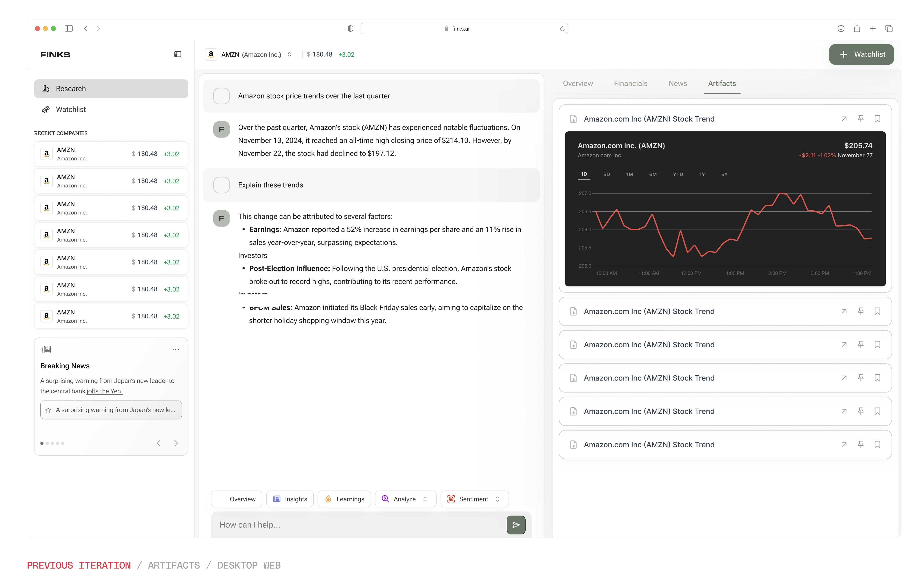922x588 pixels.
Task: Click the Breaking News three-dots menu
Action: pos(175,349)
